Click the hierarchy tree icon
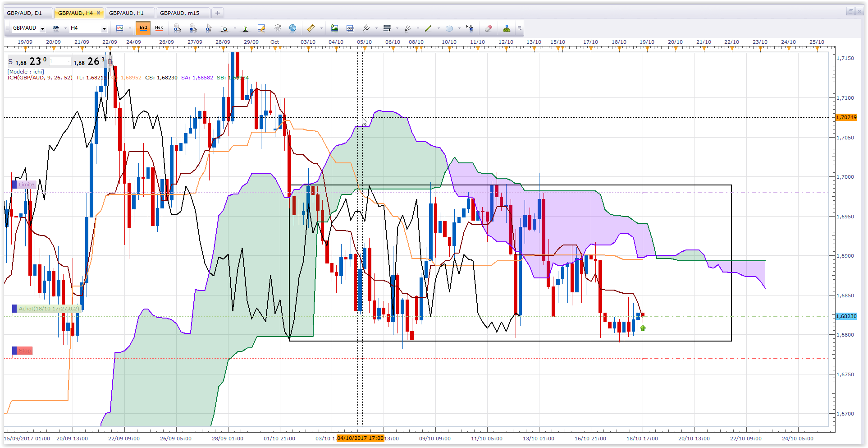 point(507,29)
